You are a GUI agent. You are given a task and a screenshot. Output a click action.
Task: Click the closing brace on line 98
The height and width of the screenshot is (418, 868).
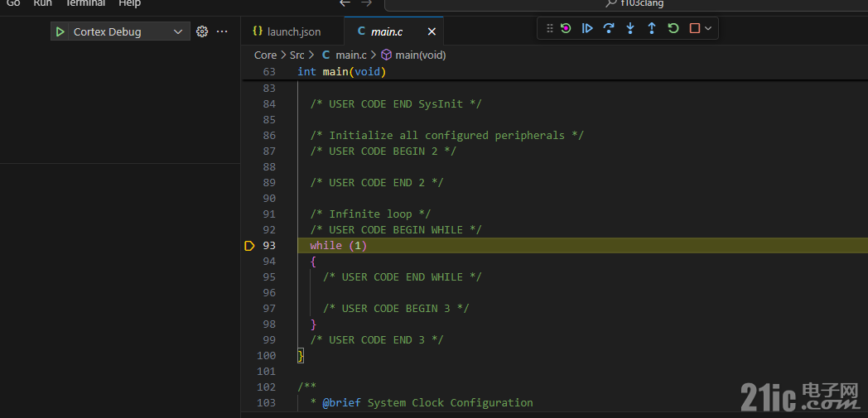point(313,324)
